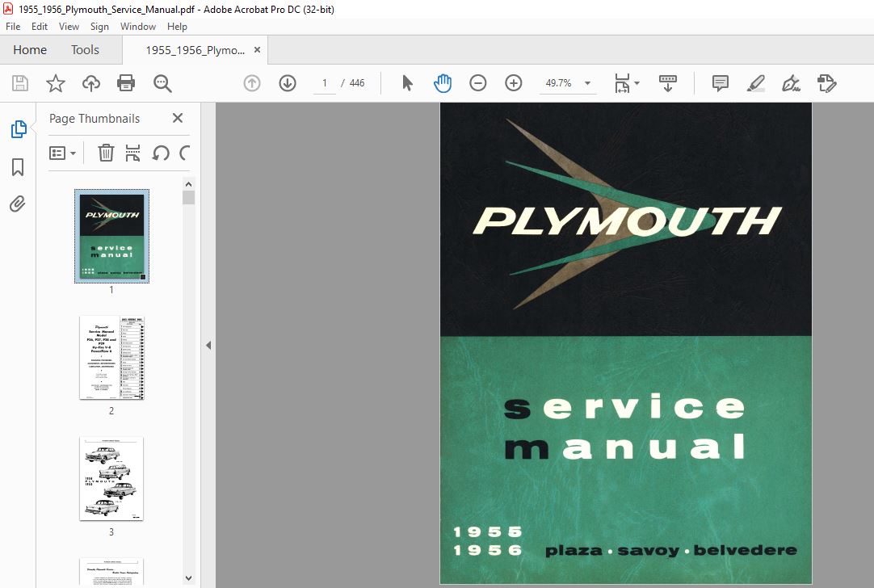Select the Highlight text tool
874x588 pixels.
[756, 84]
